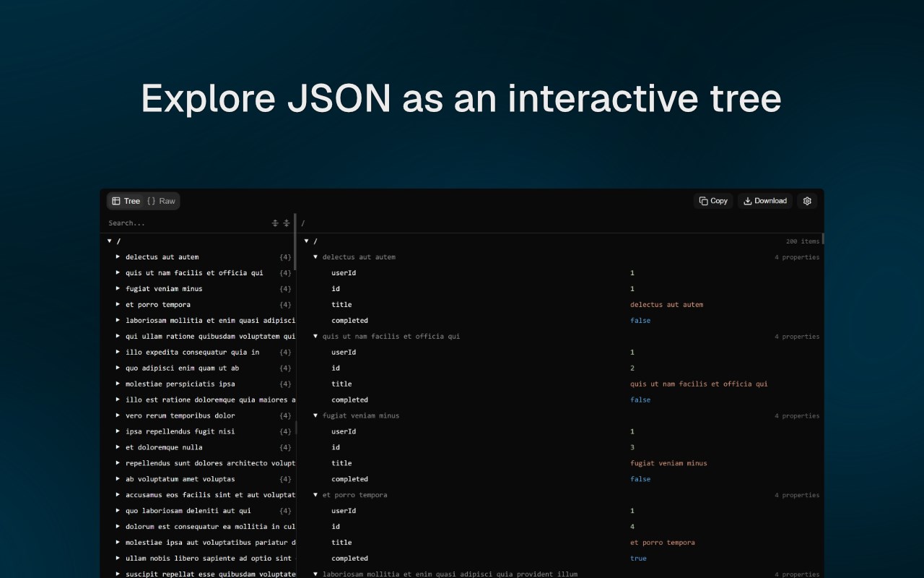This screenshot has width=924, height=578.
Task: Click id value '3' in main panel
Action: coord(632,447)
